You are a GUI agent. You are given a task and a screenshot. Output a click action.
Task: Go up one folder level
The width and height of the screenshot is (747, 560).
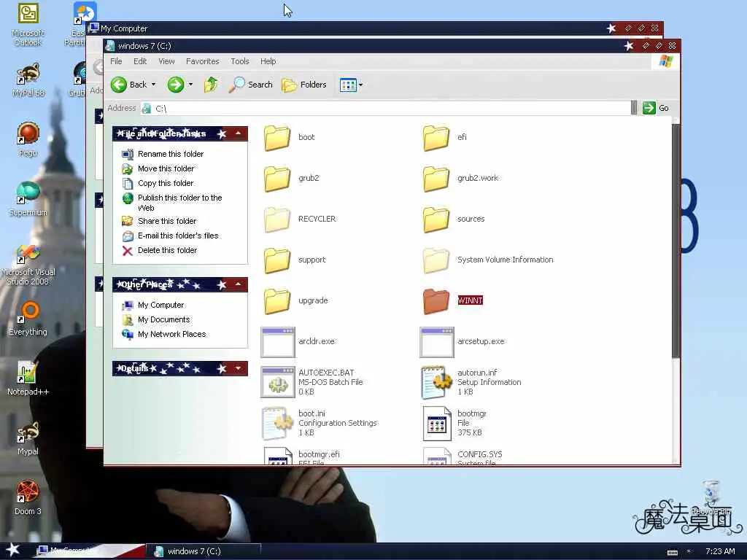coord(211,85)
